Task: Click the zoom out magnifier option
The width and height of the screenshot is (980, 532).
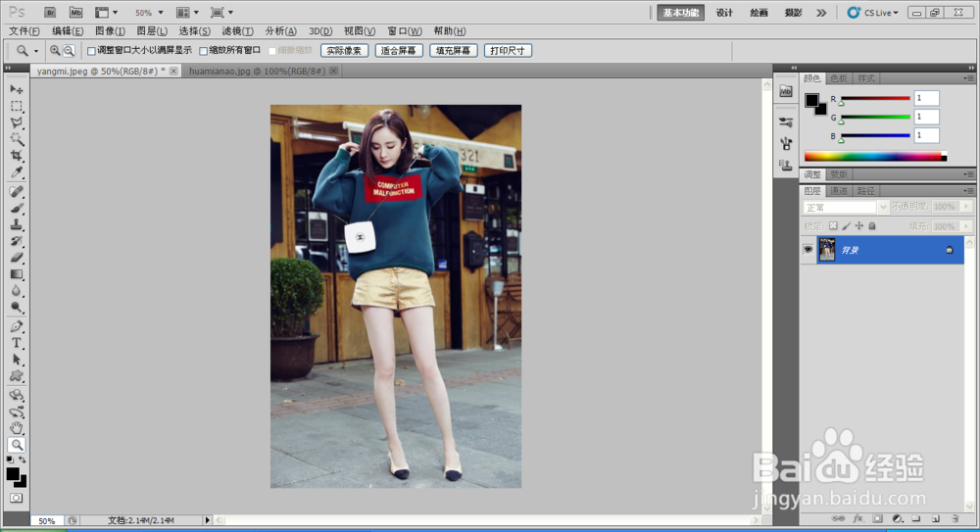Action: click(x=69, y=51)
